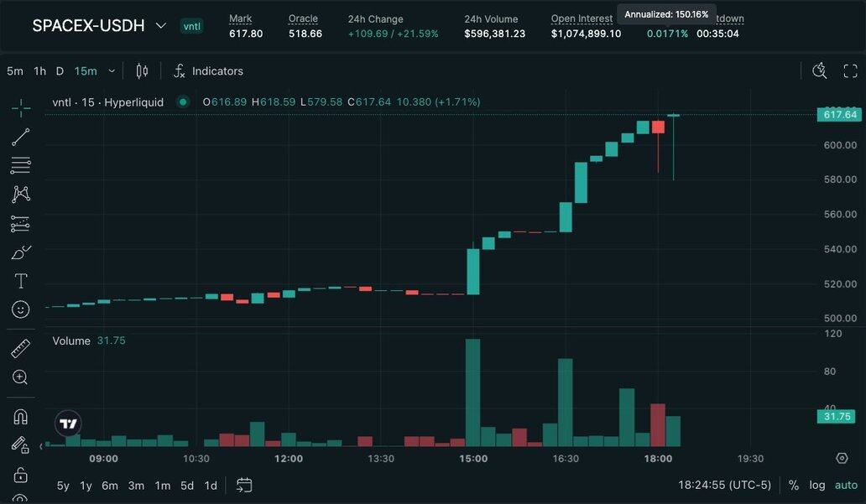The width and height of the screenshot is (866, 504).
Task: Toggle percentage scale mode
Action: pos(794,485)
